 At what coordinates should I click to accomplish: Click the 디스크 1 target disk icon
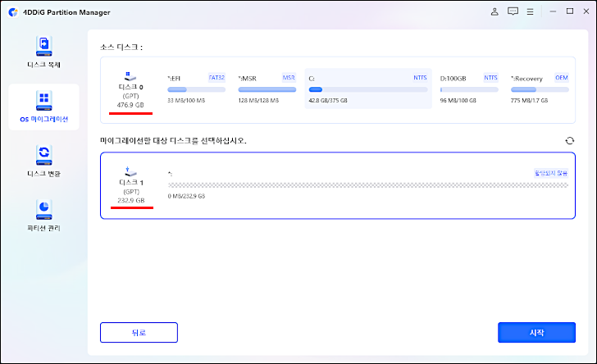tap(130, 171)
